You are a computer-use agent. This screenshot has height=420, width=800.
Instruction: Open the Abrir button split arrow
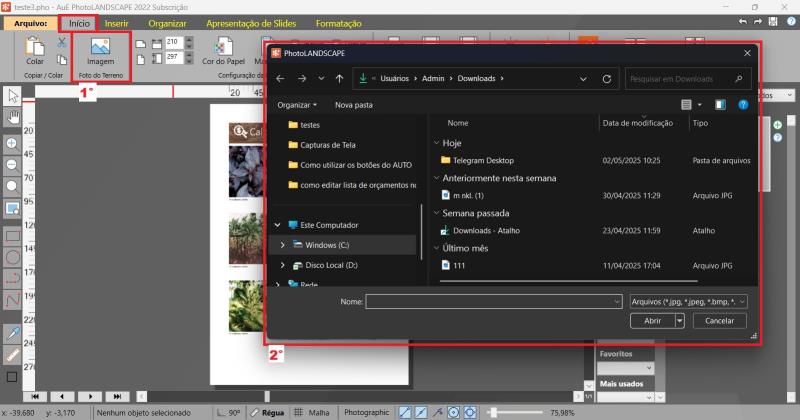click(x=679, y=320)
